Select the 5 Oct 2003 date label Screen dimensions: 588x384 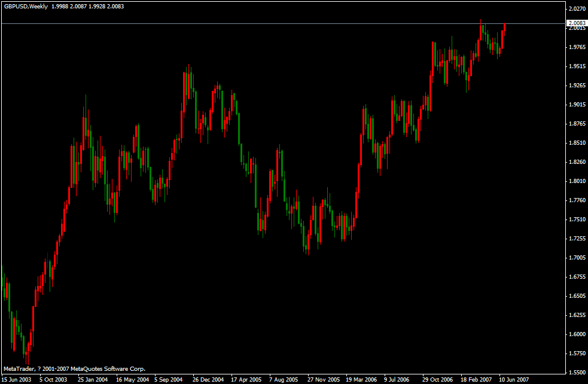53,379
